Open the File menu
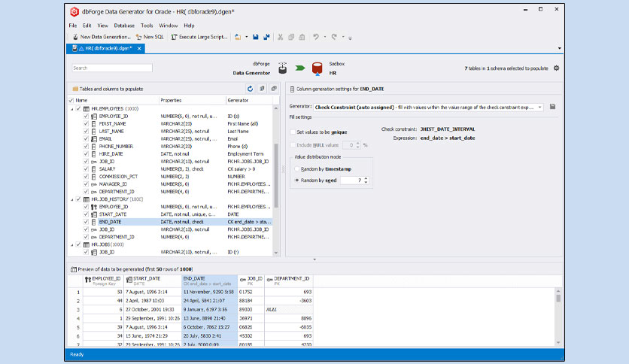The height and width of the screenshot is (364, 629). point(73,26)
